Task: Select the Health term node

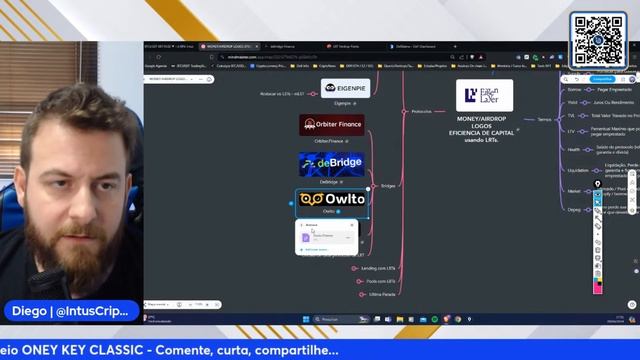Action: tap(573, 150)
